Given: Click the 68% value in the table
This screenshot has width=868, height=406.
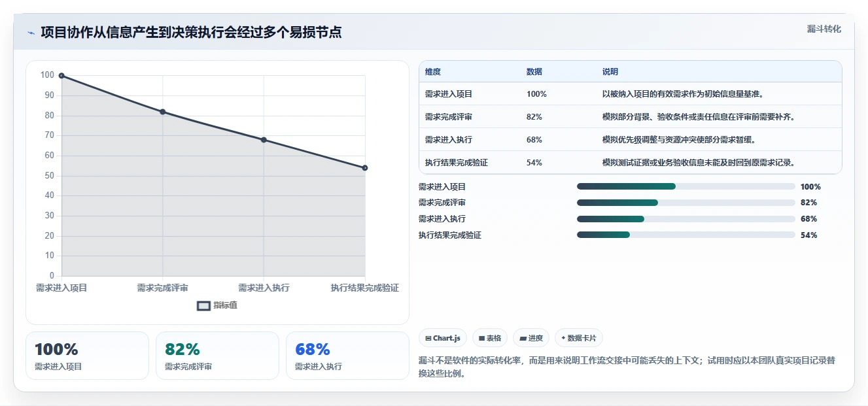Looking at the screenshot, I should [534, 140].
